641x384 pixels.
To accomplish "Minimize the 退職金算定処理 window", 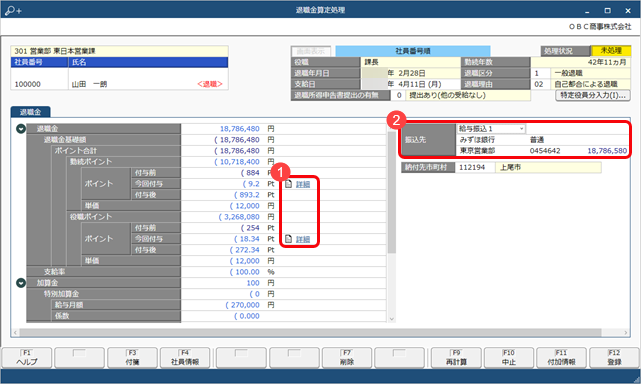I will pyautogui.click(x=587, y=11).
